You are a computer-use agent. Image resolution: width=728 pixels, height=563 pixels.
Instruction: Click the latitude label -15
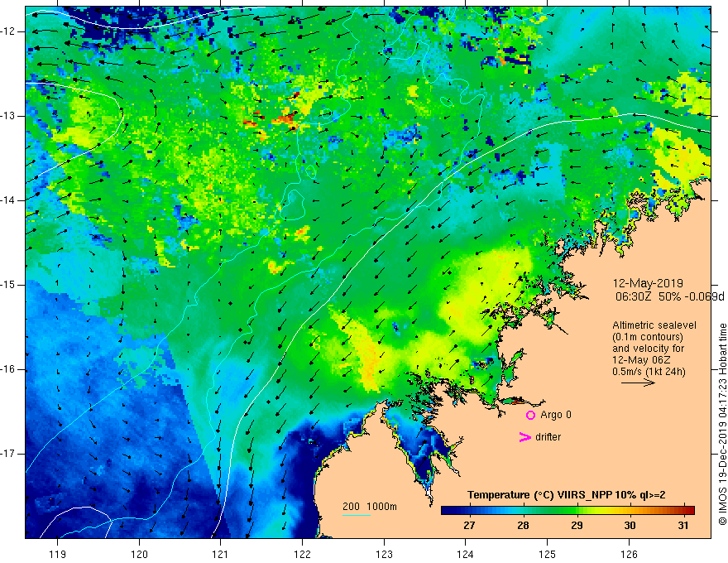(x=8, y=285)
